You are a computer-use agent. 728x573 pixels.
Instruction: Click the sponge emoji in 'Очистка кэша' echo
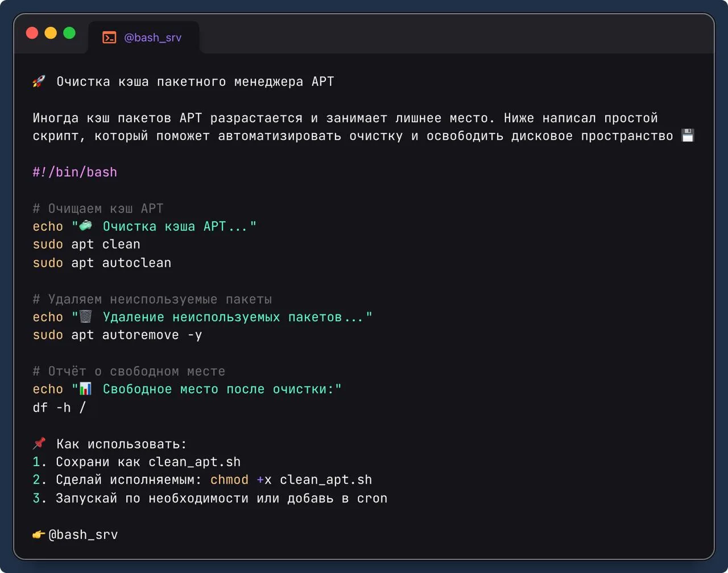point(85,226)
